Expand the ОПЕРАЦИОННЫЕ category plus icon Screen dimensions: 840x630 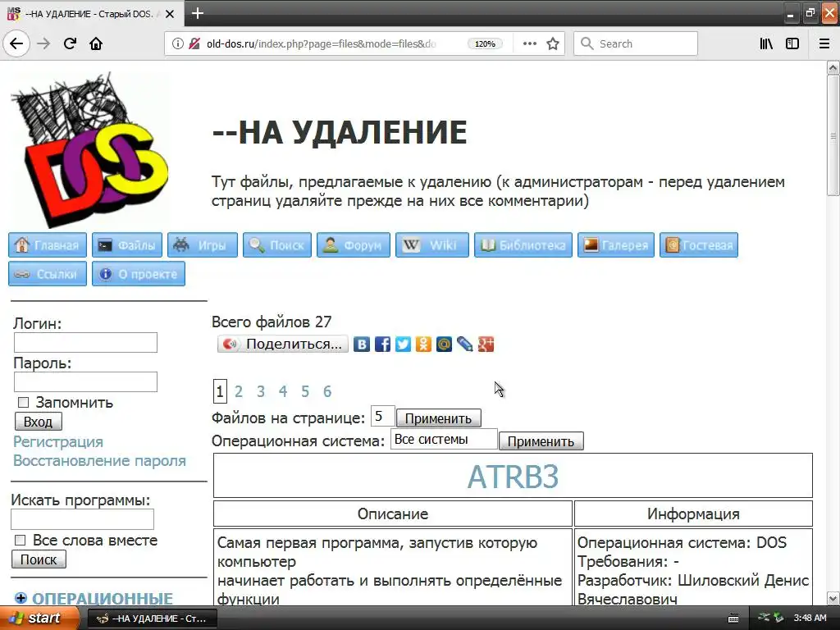[x=21, y=598]
